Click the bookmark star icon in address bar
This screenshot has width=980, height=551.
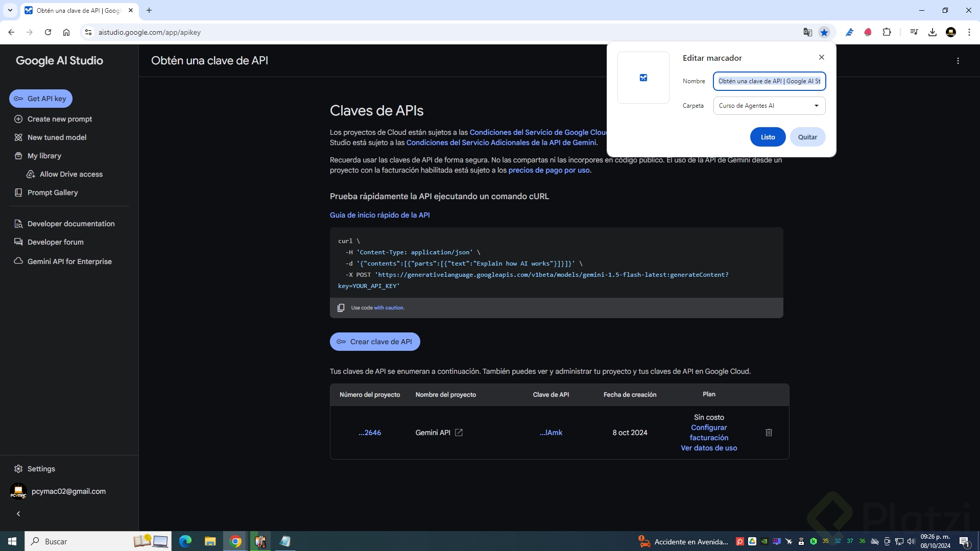pos(824,32)
